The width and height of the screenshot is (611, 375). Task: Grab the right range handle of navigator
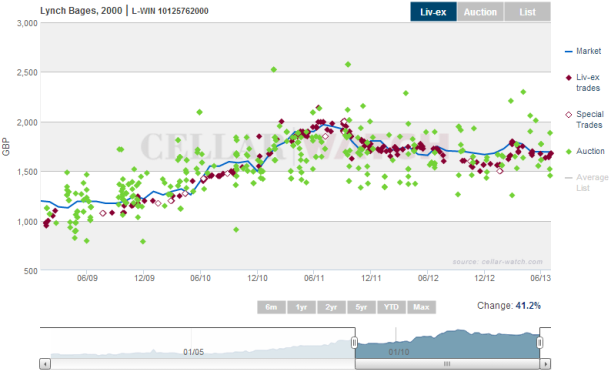pyautogui.click(x=540, y=343)
